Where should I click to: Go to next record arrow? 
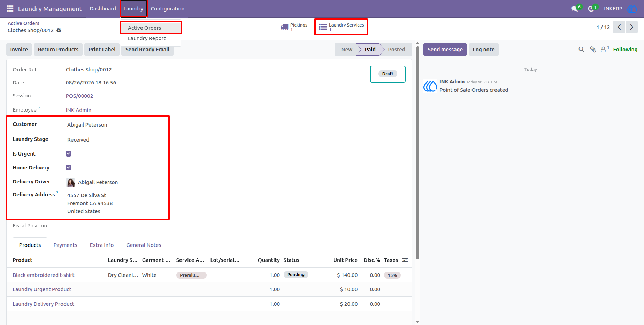631,27
